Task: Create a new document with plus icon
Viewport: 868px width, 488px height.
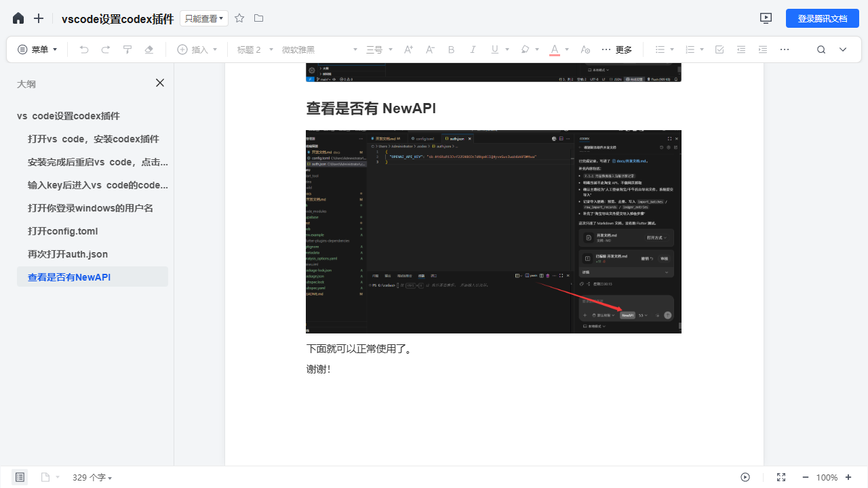Action: click(39, 18)
